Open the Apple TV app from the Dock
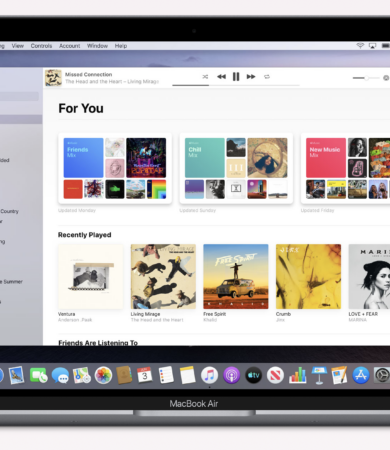 253,376
